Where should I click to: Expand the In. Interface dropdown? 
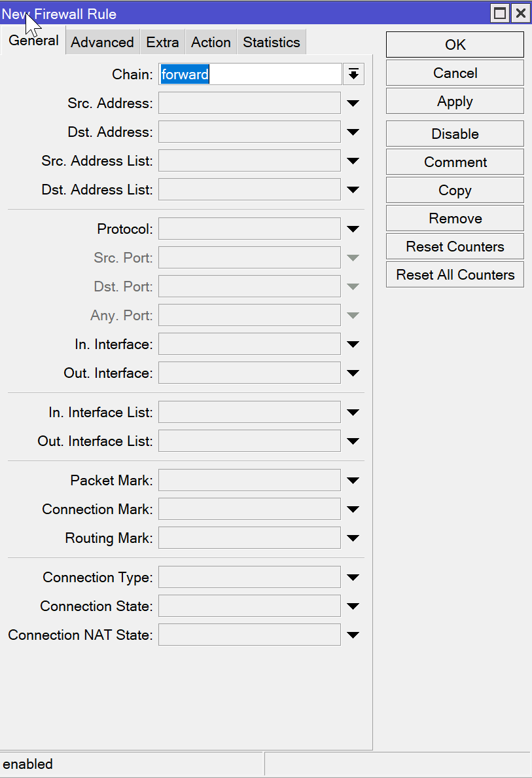coord(353,344)
